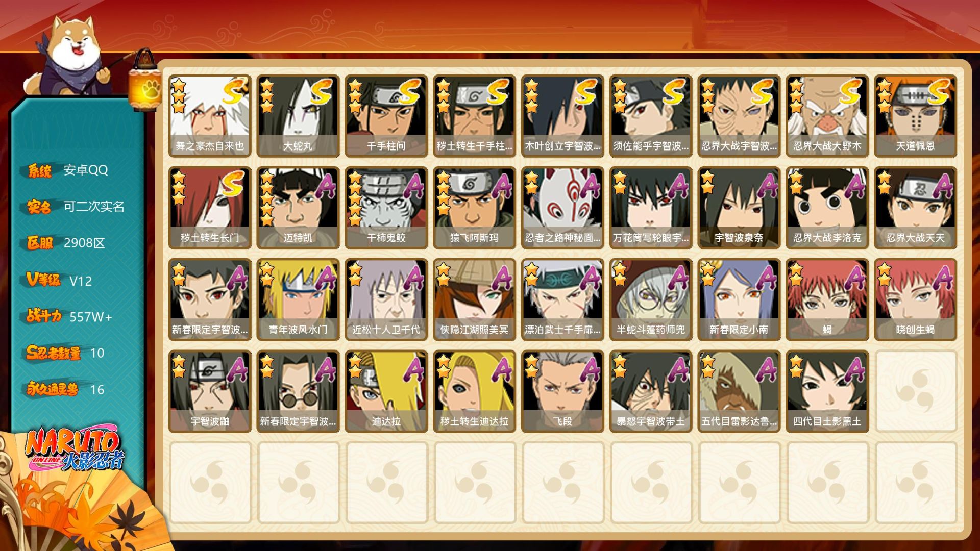Click the 宇智波泉奈 card
The height and width of the screenshot is (551, 980).
(739, 208)
